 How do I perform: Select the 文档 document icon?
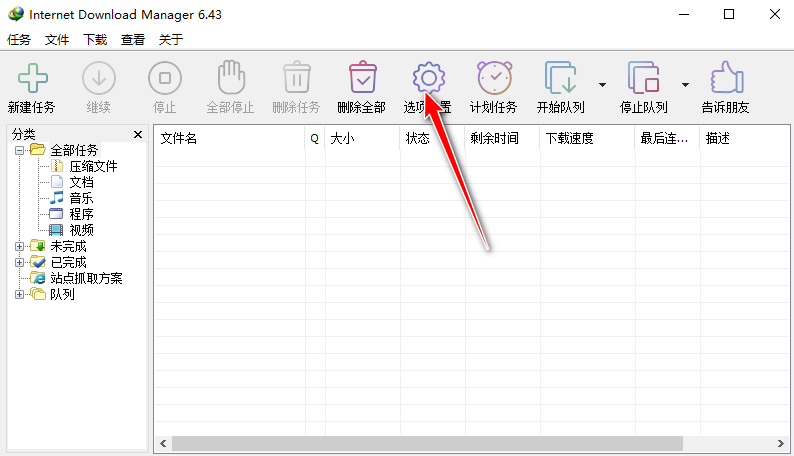pyautogui.click(x=57, y=182)
